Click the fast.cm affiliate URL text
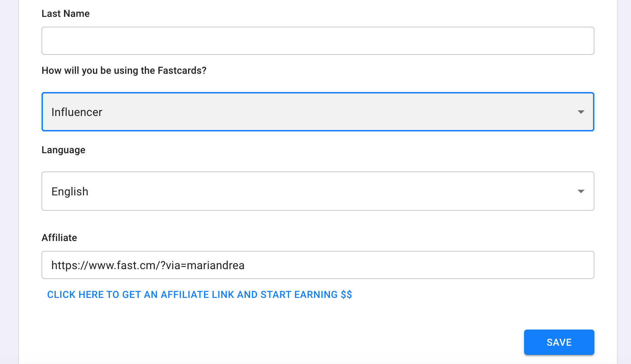The height and width of the screenshot is (364, 631). [x=148, y=265]
